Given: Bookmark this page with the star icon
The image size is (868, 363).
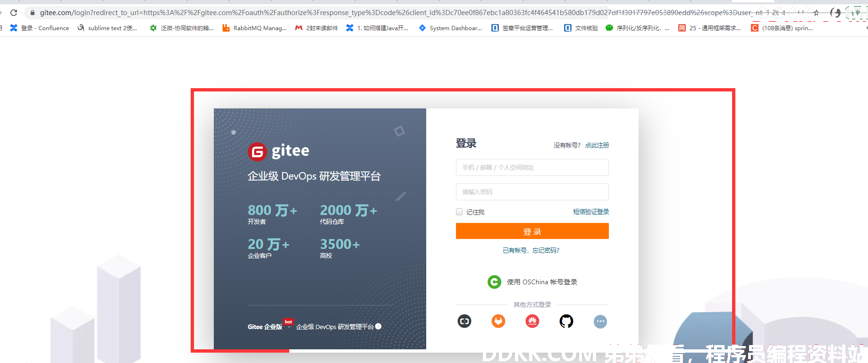Looking at the screenshot, I should point(816,13).
